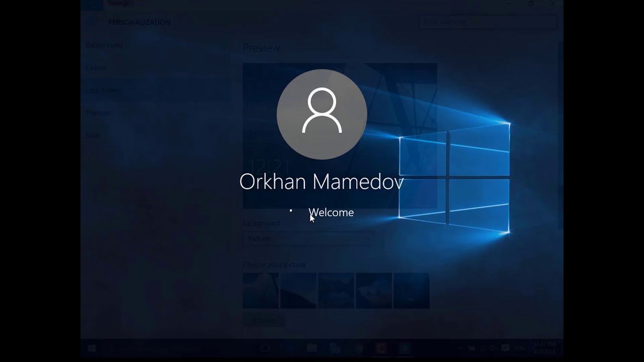Open the Start page in dimmed Settings
The image size is (644, 362).
click(x=93, y=135)
